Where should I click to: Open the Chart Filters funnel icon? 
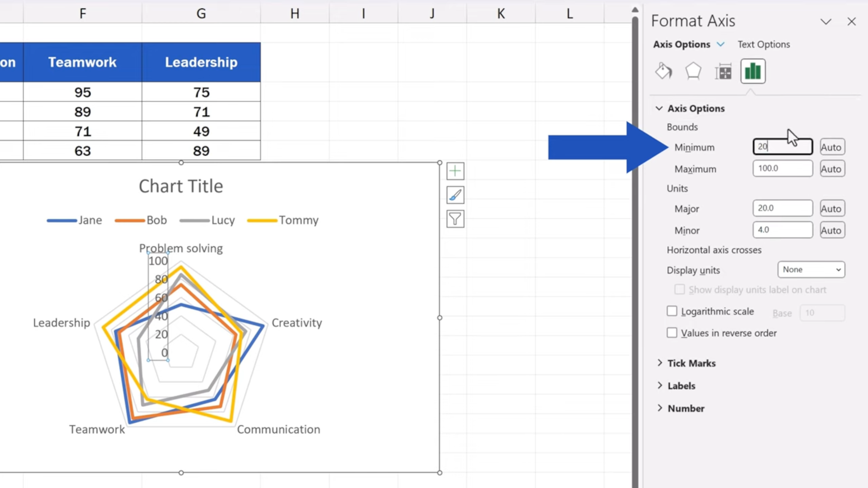click(455, 219)
